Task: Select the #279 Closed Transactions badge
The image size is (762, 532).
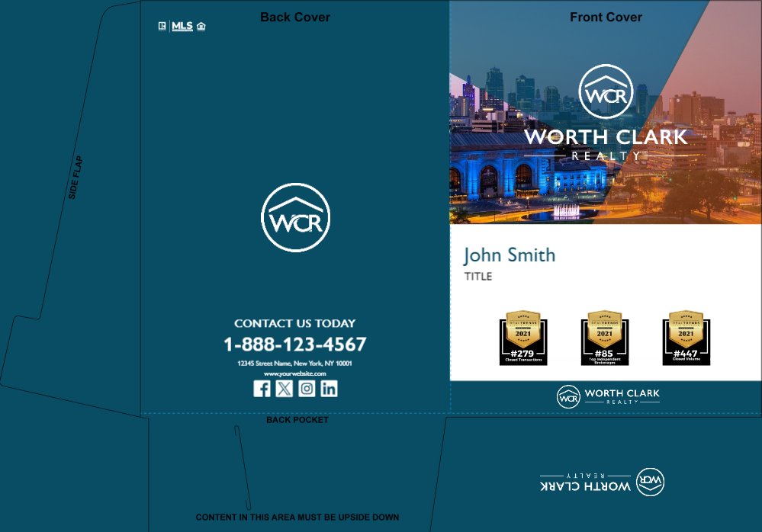Action: pyautogui.click(x=523, y=338)
